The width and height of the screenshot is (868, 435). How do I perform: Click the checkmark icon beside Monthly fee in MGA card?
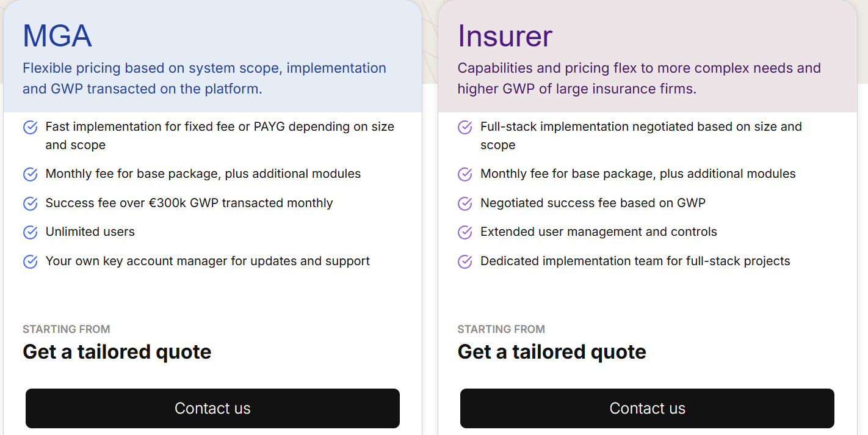30,174
